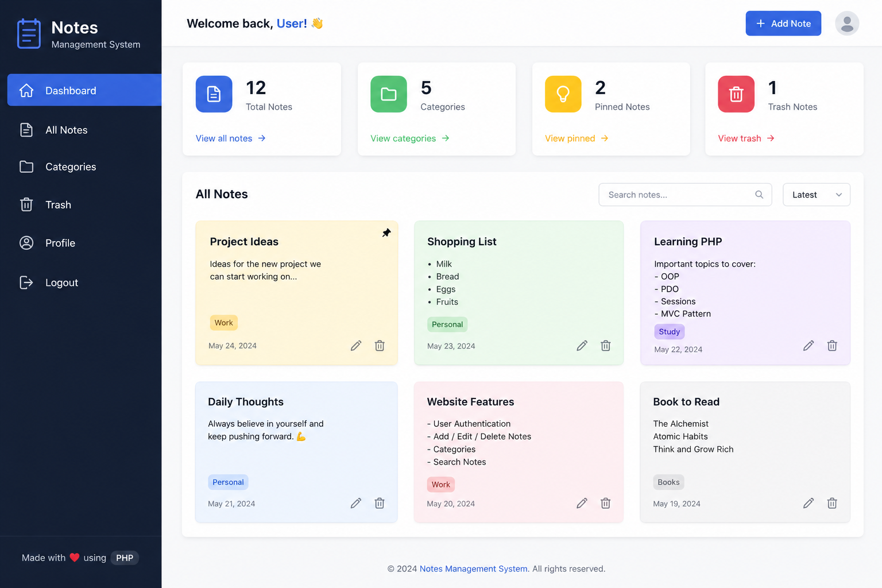Click the Profile person icon in sidebar
The height and width of the screenshot is (588, 882).
tap(26, 243)
